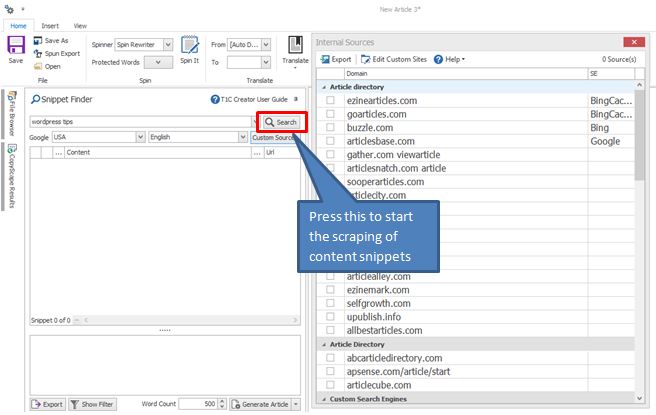
Task: Export snippets at the bottom left
Action: (48, 404)
